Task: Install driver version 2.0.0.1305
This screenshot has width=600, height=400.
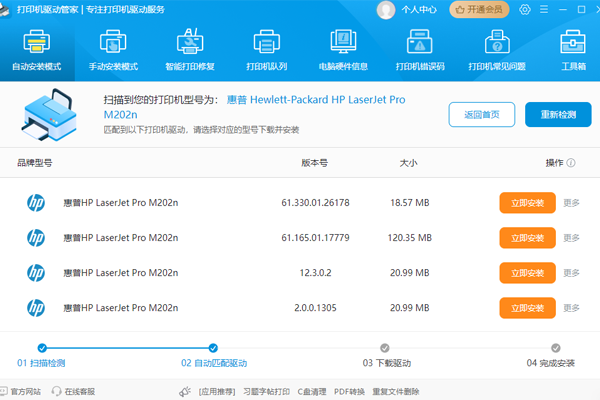Action: (x=527, y=308)
